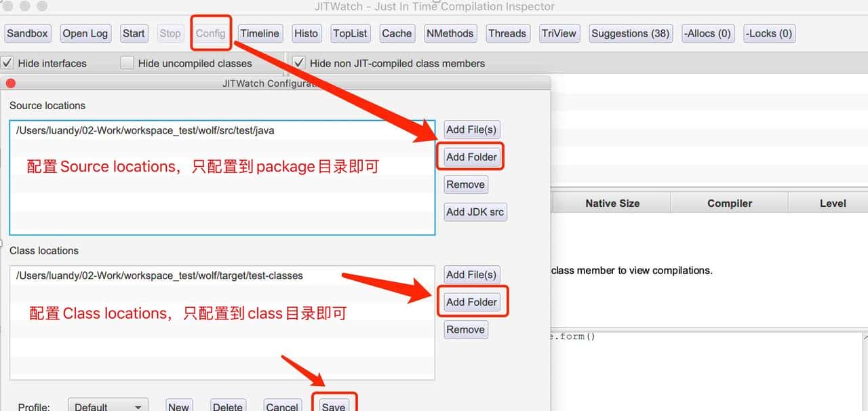Screen dimensions: 868x411
Task: Launch the Sandbox
Action: coord(27,33)
